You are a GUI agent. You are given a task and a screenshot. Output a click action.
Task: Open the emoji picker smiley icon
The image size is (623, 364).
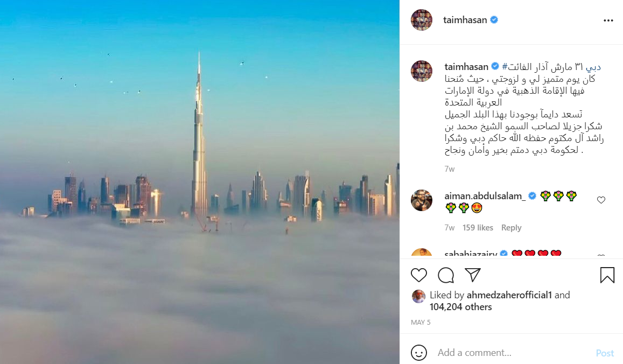419,353
